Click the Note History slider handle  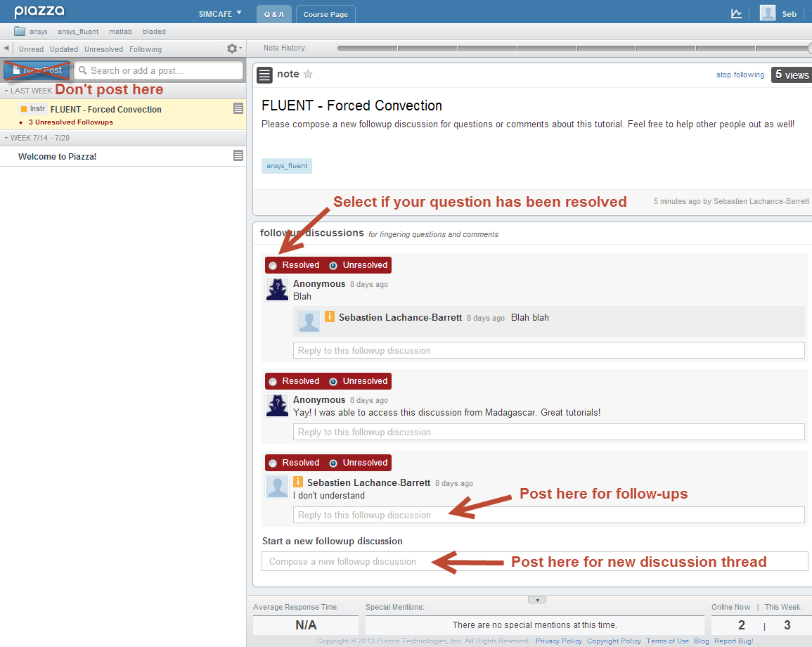[x=810, y=49]
